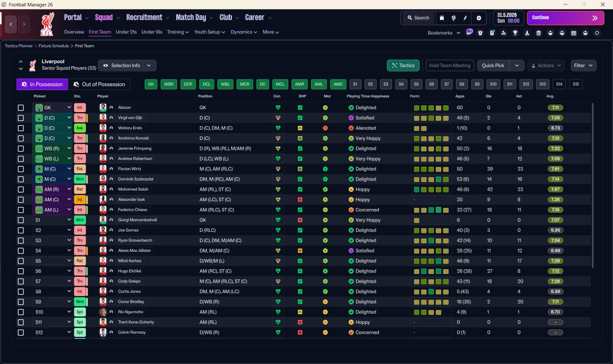The height and width of the screenshot is (364, 613).
Task: Select the AMC position chip
Action: pos(339,84)
